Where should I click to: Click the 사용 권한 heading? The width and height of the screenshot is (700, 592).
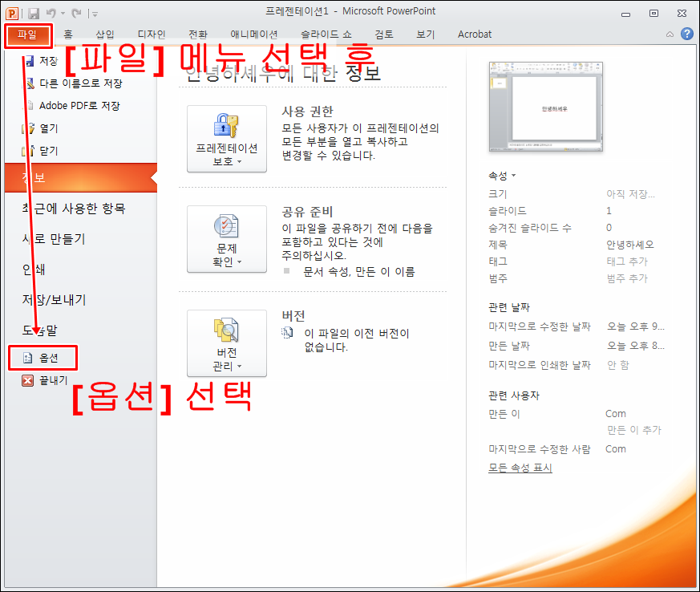coord(308,112)
